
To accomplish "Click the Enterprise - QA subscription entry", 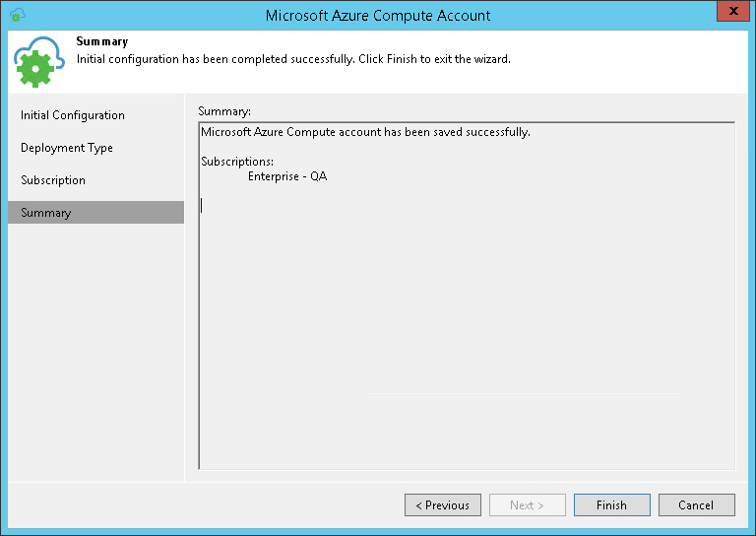I will tap(287, 177).
